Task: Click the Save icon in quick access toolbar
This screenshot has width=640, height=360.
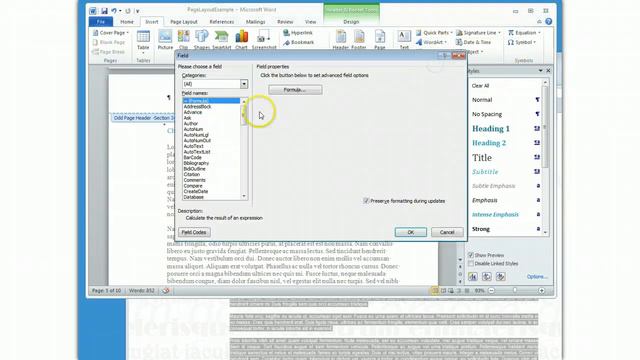Action: click(x=104, y=11)
